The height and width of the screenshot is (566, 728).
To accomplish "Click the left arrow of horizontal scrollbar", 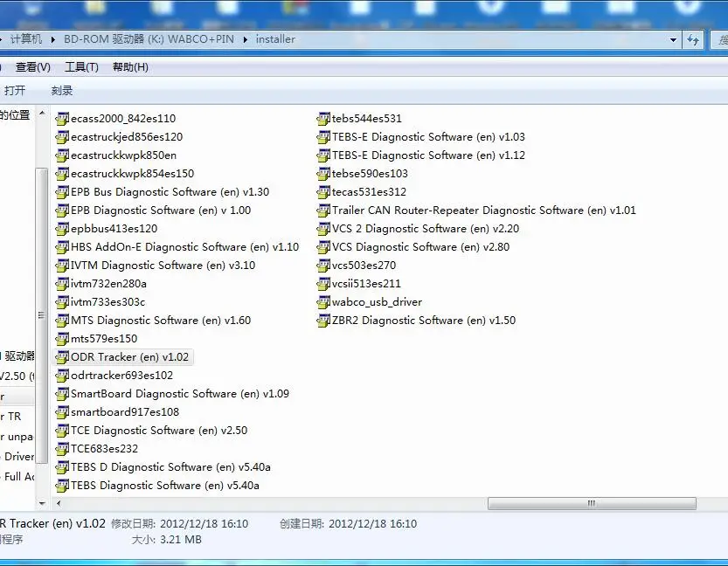I will (59, 503).
